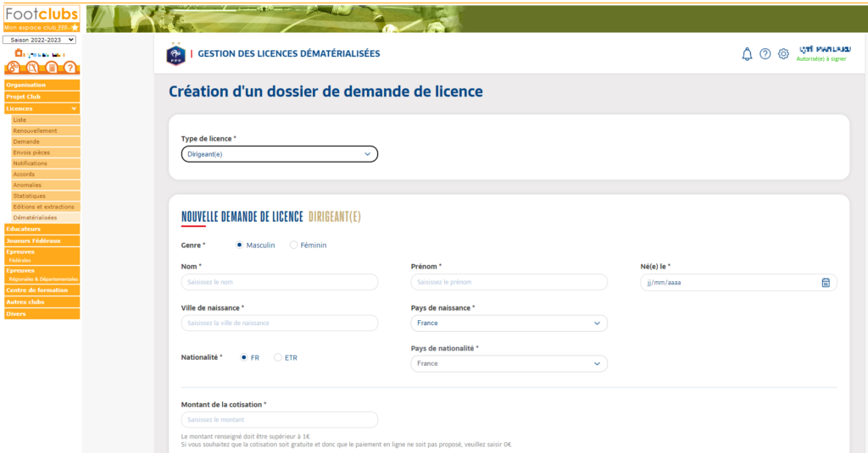Open the Type de licence dropdown

coord(280,154)
